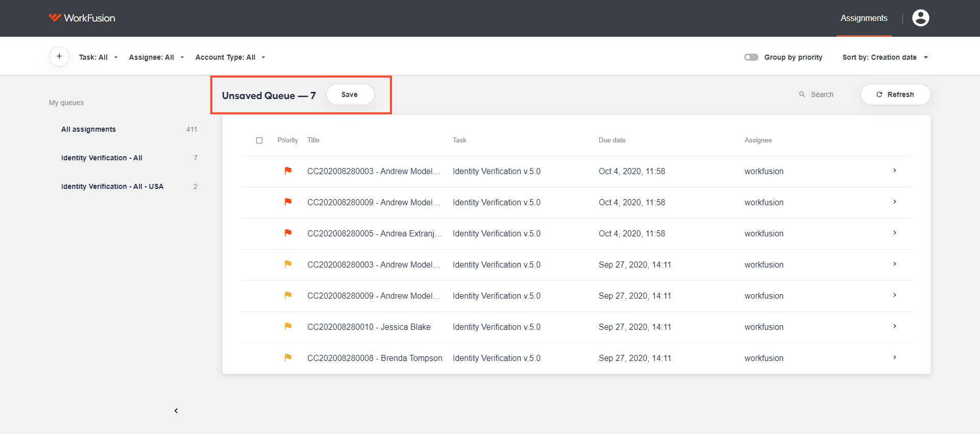
Task: Click the yellow flag on Jessica Blake row
Action: [x=288, y=326]
